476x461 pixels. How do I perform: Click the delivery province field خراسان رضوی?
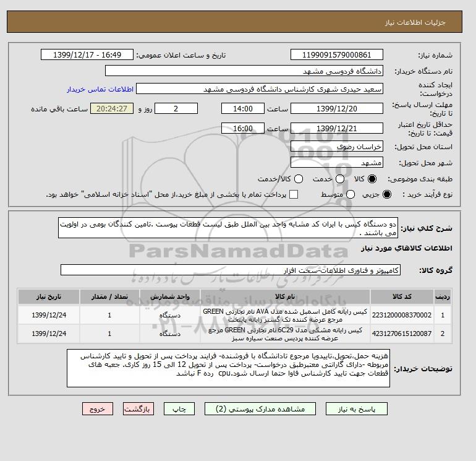tap(337, 147)
